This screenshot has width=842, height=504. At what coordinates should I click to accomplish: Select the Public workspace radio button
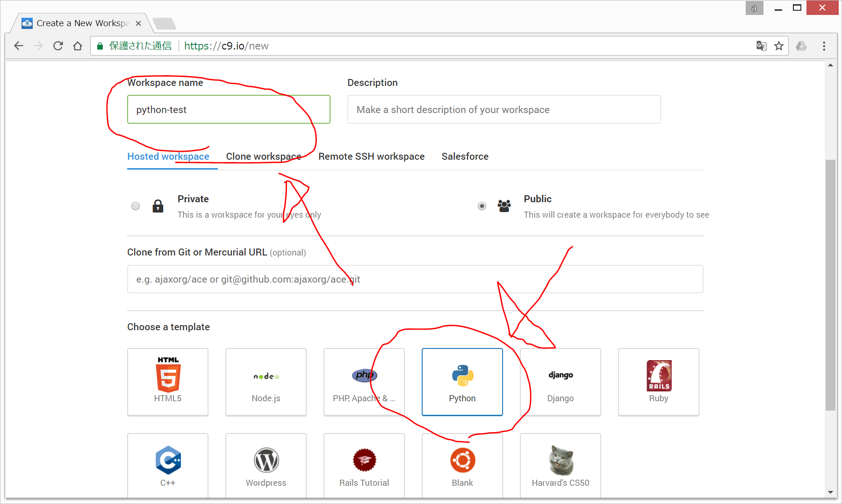(x=482, y=206)
